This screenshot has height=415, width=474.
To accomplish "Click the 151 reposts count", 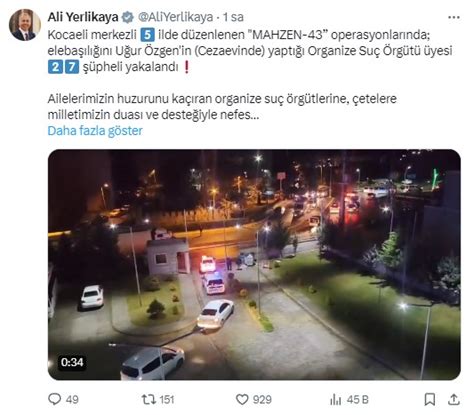I will [x=167, y=399].
